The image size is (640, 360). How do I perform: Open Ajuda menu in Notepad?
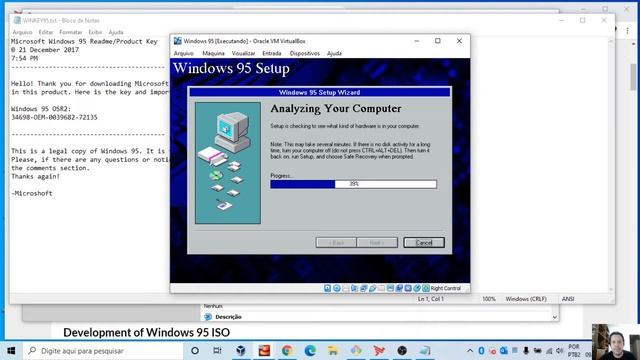tap(116, 32)
